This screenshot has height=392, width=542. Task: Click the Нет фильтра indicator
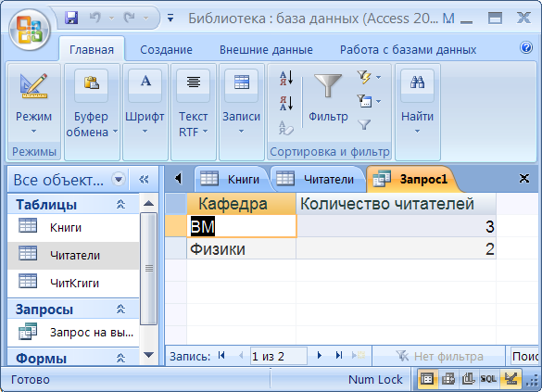coord(439,356)
